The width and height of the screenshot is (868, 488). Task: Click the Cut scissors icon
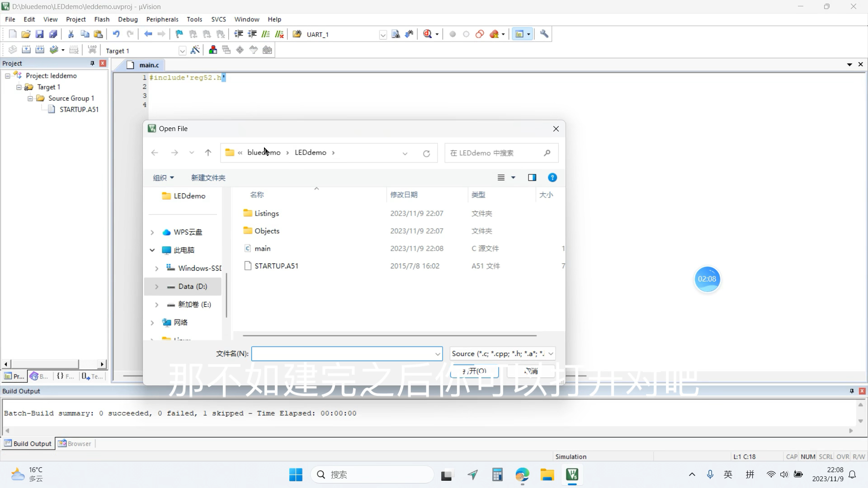click(71, 34)
